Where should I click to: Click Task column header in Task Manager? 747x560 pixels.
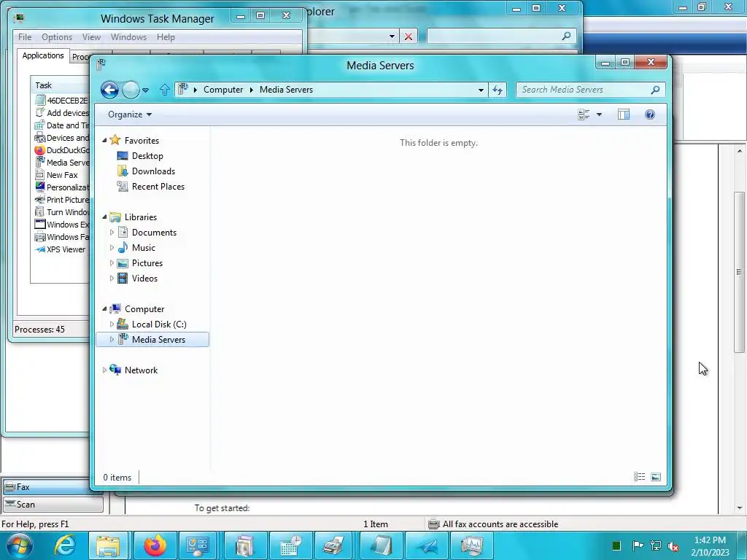coord(61,85)
